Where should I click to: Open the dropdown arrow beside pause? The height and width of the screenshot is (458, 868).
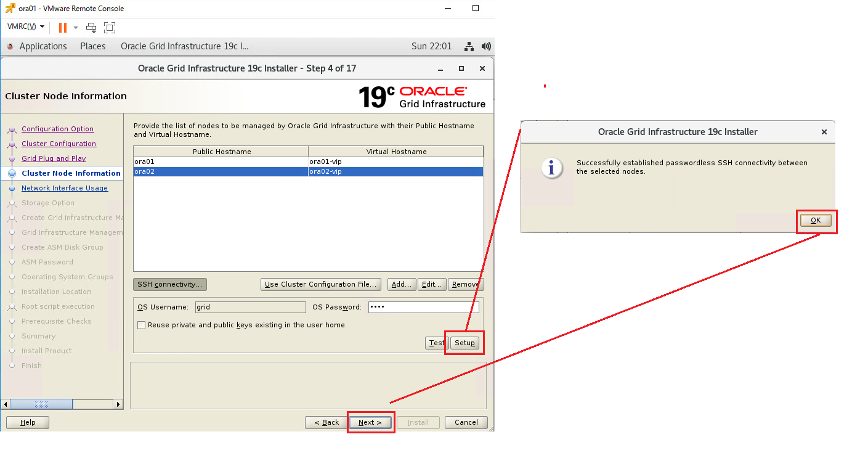click(x=76, y=28)
